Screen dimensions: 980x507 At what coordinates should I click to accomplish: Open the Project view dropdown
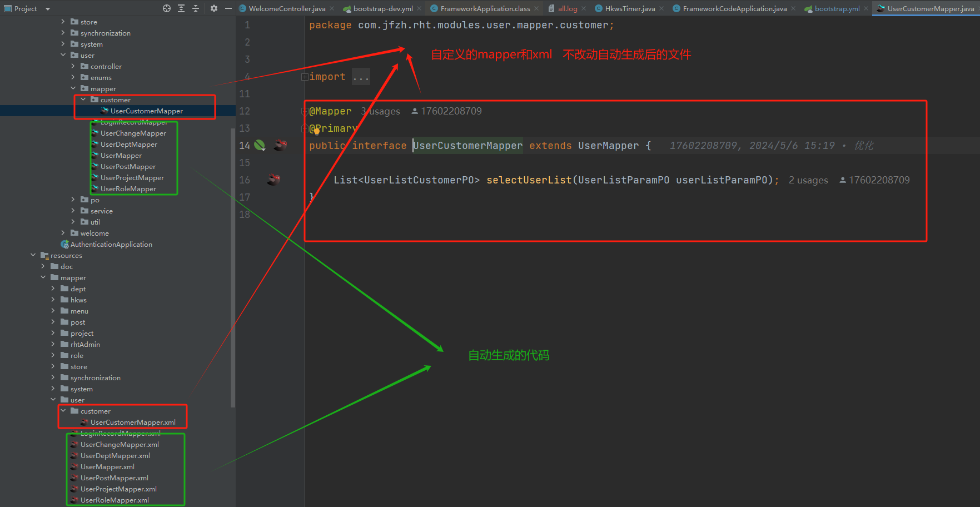tap(47, 9)
